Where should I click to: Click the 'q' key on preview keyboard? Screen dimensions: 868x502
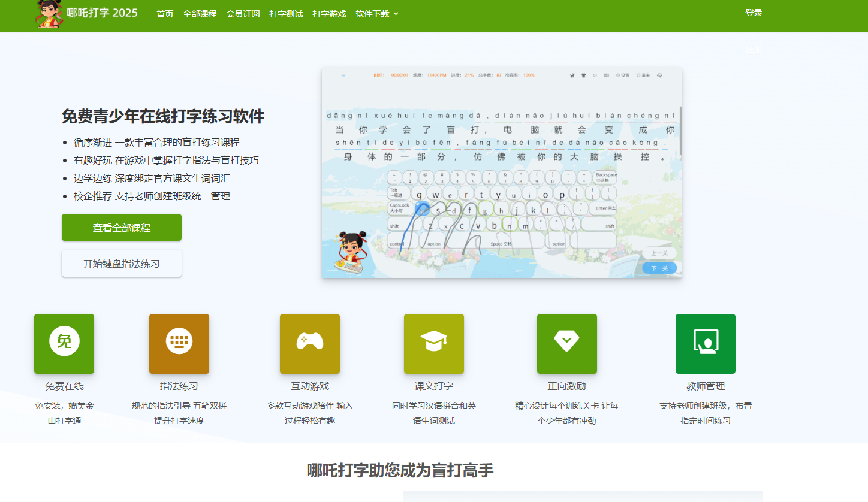pos(420,194)
